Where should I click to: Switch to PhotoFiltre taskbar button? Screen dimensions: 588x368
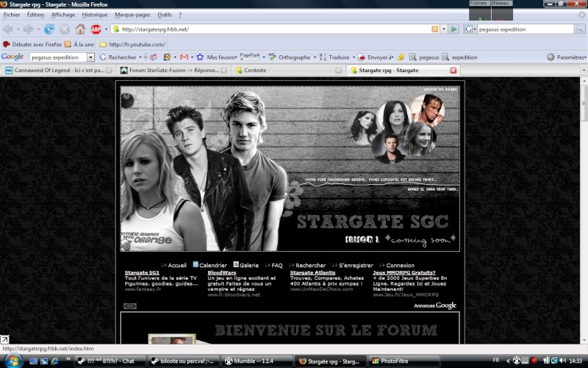tap(404, 361)
